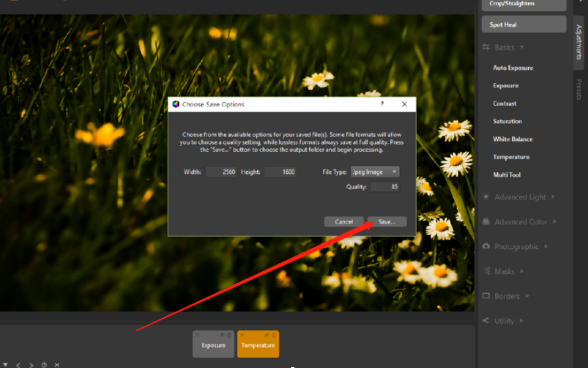This screenshot has width=588, height=368.
Task: Toggle power on the Temperature card
Action: (274, 335)
